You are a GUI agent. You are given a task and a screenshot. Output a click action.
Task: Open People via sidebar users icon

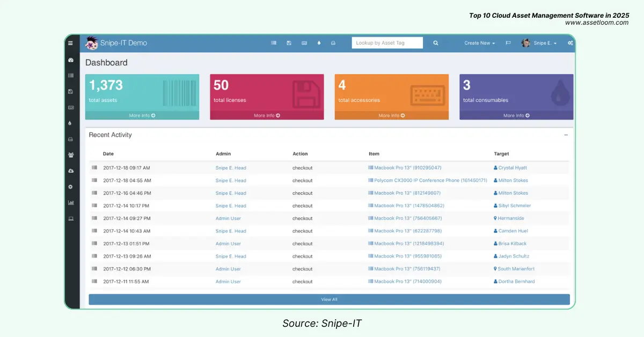pyautogui.click(x=70, y=155)
